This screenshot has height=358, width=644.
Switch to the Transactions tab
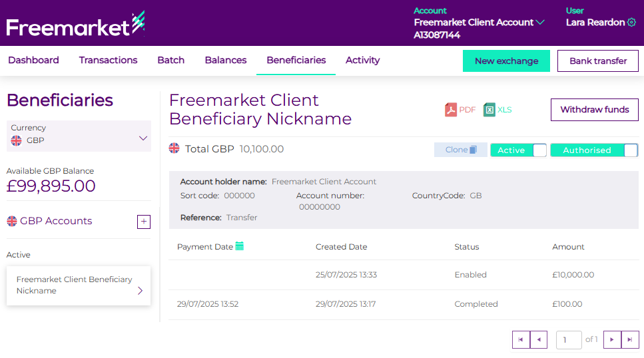click(x=108, y=60)
